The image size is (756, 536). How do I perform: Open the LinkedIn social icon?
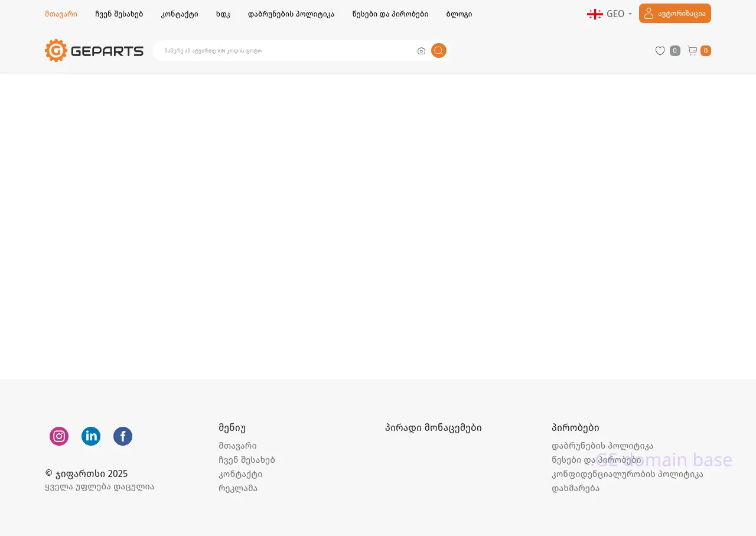(91, 436)
